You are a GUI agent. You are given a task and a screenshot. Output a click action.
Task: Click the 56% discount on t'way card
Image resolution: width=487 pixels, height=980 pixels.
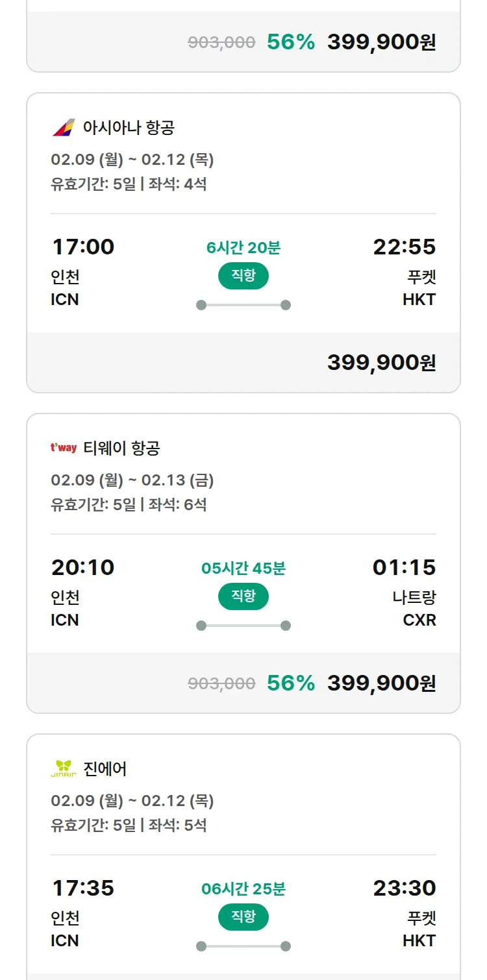291,683
